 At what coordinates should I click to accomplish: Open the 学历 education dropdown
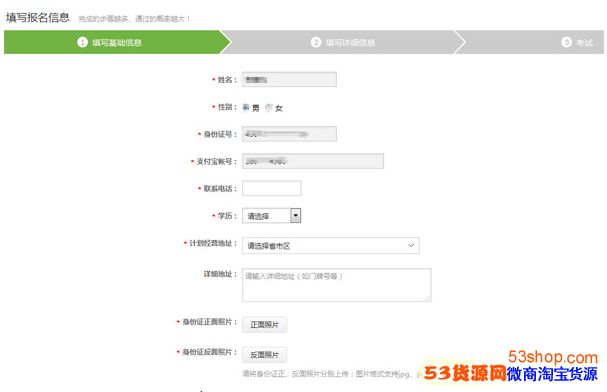pyautogui.click(x=271, y=216)
